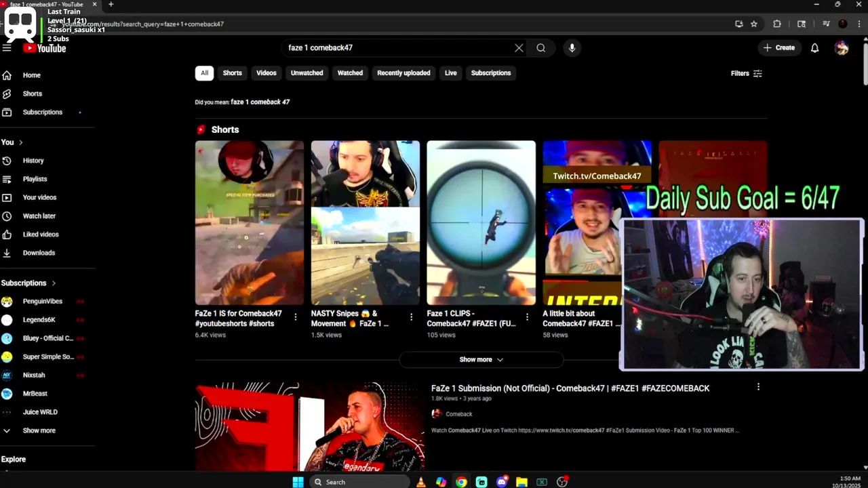This screenshot has width=868, height=488.
Task: Expand the You section chevron
Action: 21,142
